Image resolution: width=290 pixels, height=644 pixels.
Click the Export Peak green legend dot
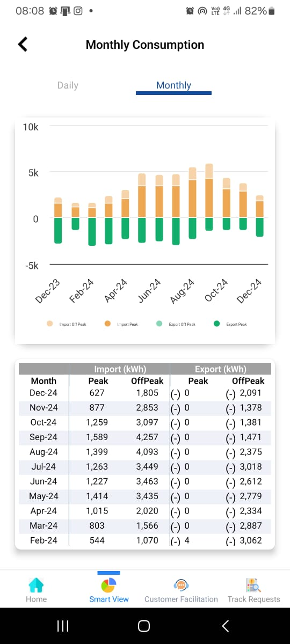click(217, 324)
